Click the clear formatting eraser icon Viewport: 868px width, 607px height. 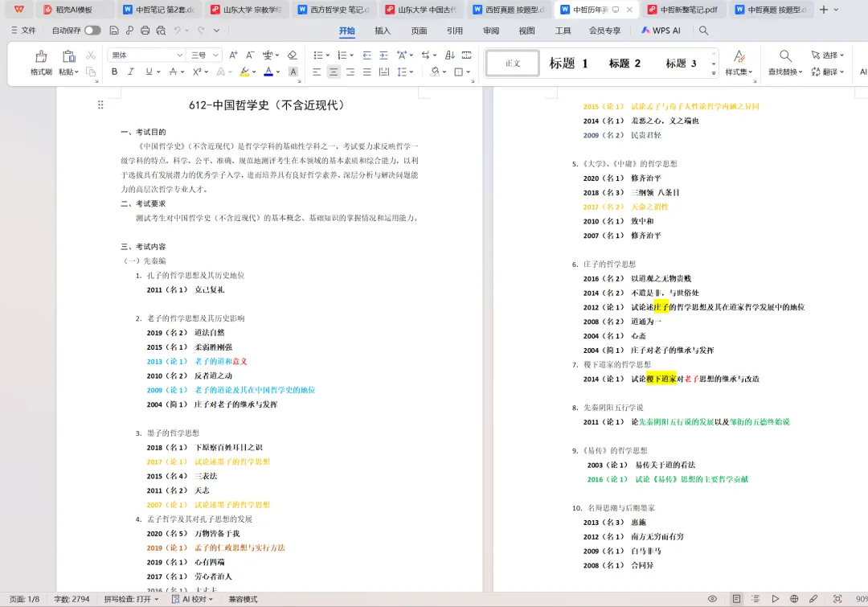(292, 54)
